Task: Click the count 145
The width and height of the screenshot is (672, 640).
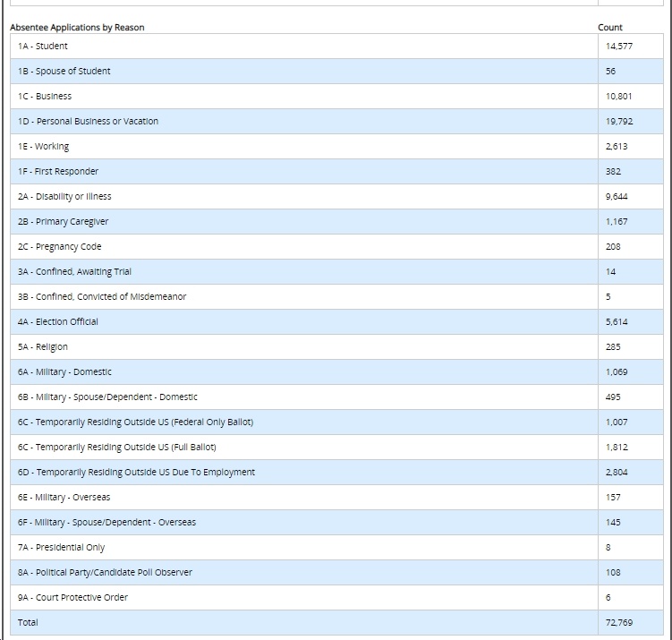Action: pyautogui.click(x=613, y=523)
